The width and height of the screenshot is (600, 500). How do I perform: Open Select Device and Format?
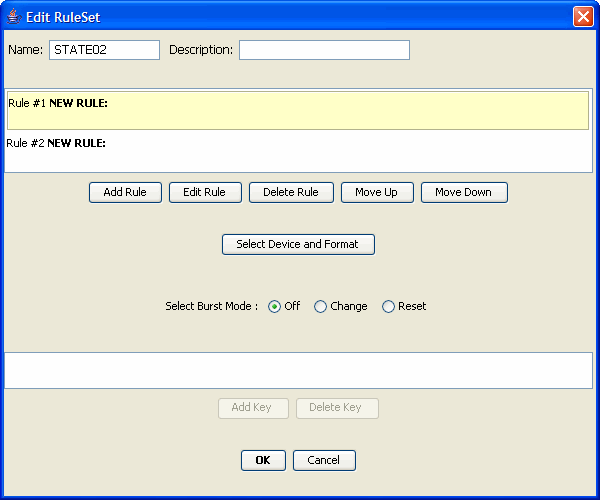pos(298,244)
